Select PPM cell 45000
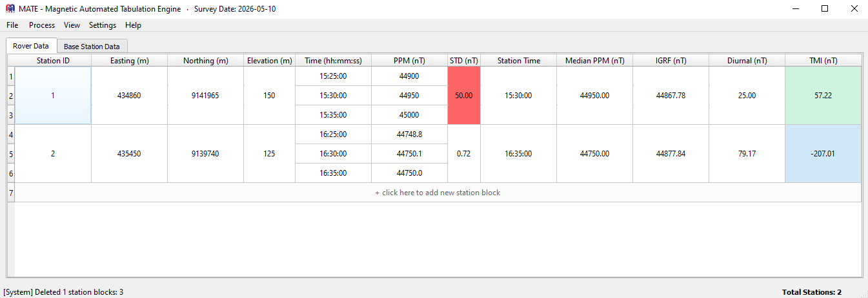 click(x=409, y=115)
